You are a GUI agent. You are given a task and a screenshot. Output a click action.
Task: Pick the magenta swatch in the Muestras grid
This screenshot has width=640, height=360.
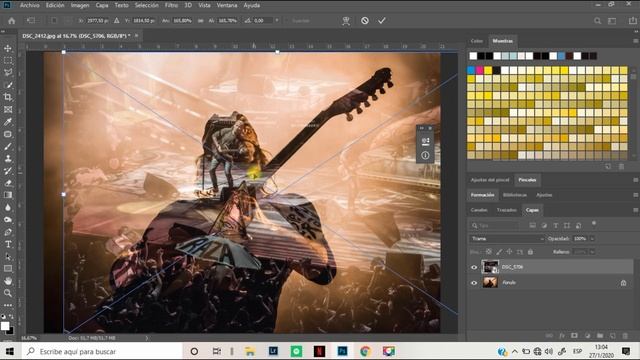tap(480, 70)
